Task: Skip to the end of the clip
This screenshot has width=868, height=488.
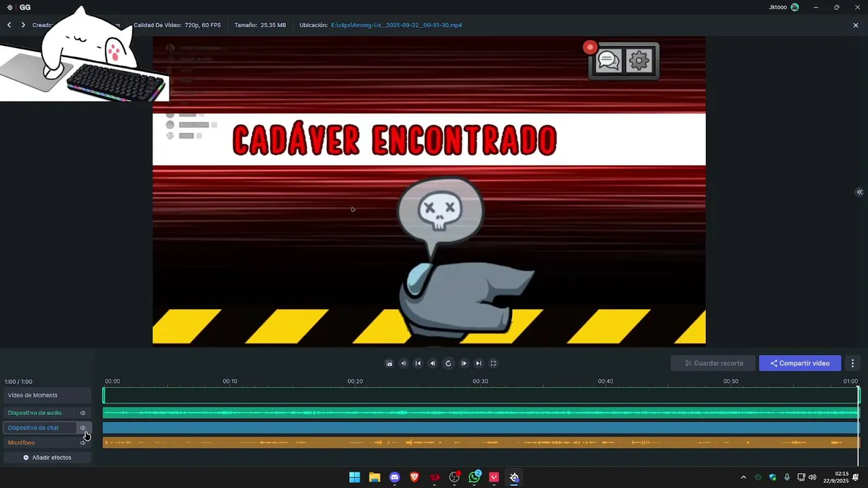Action: point(479,363)
